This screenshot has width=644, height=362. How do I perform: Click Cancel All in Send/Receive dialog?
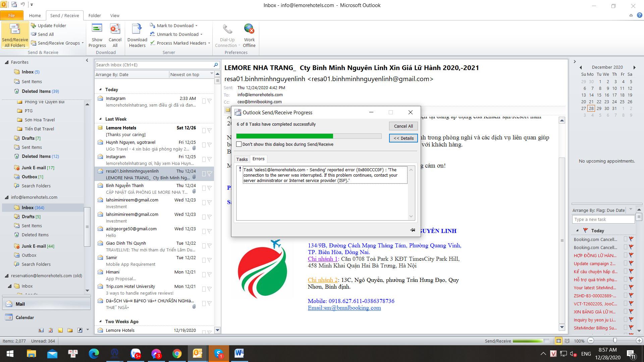point(403,126)
